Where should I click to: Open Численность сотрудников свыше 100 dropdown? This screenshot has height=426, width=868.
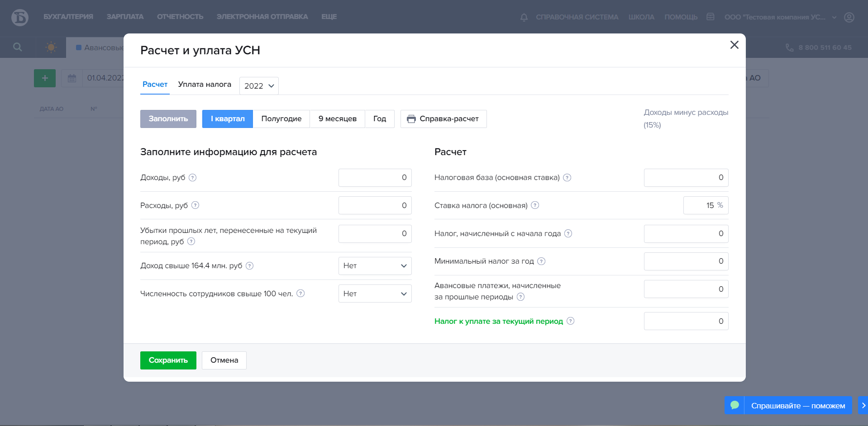375,293
